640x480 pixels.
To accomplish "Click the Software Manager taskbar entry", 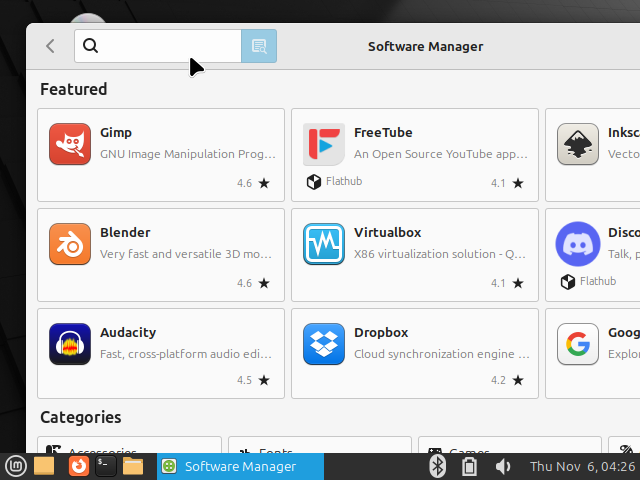I will (x=240, y=466).
